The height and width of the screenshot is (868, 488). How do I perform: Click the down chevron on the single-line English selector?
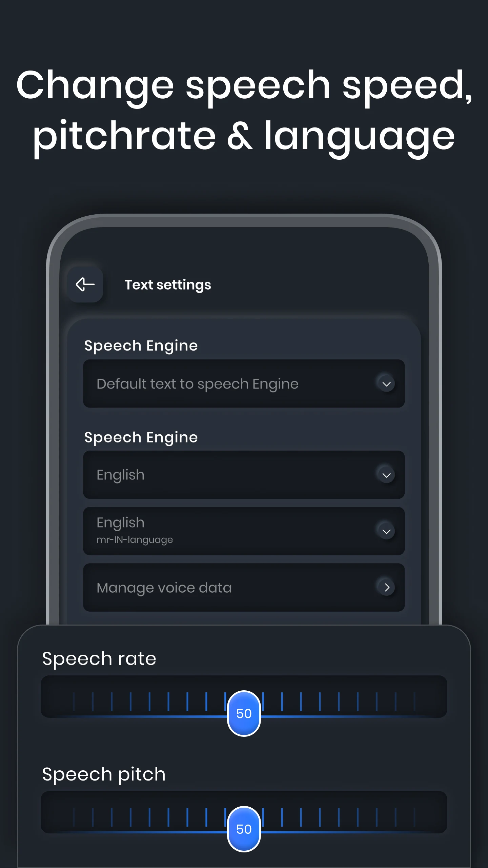386,475
